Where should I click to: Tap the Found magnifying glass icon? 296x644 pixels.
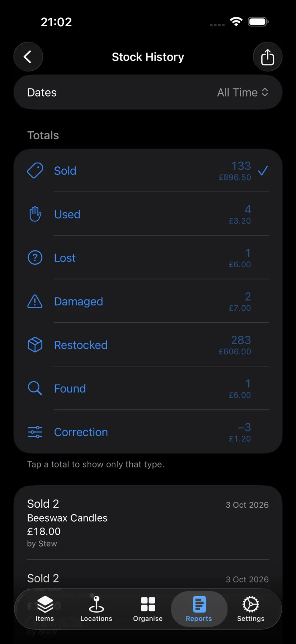(x=35, y=389)
